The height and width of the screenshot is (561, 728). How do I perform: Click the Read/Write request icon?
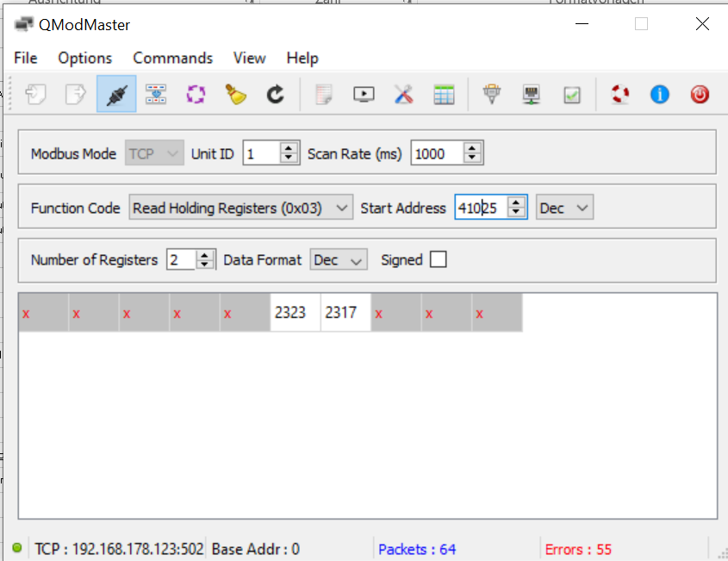click(156, 94)
